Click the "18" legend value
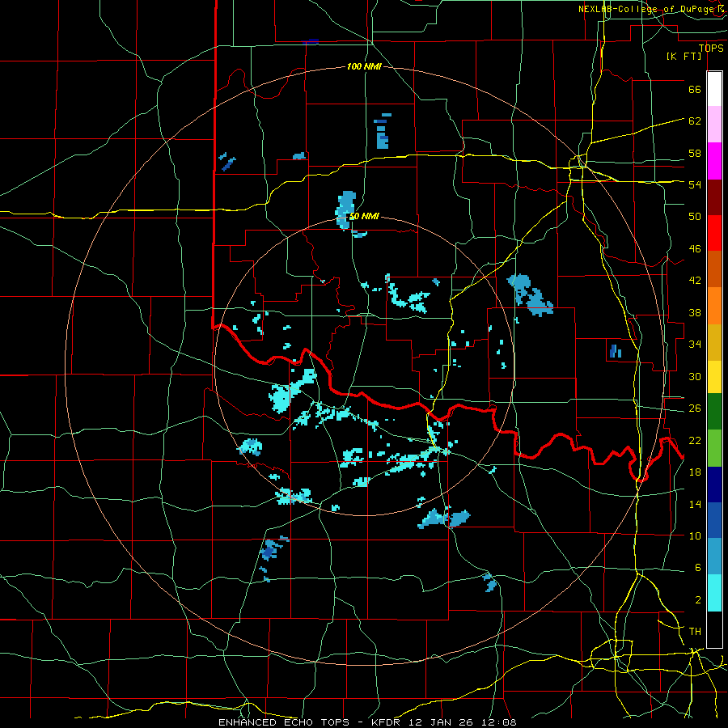 (x=695, y=472)
